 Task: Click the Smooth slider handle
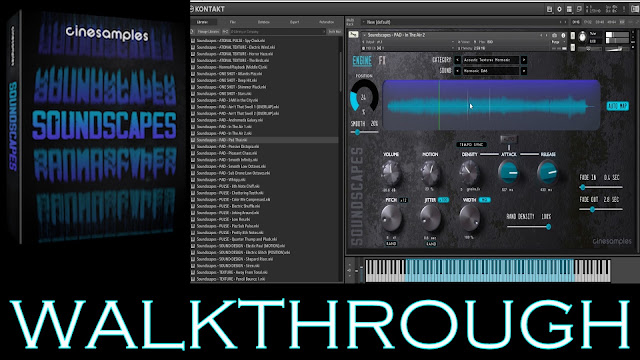[358, 132]
